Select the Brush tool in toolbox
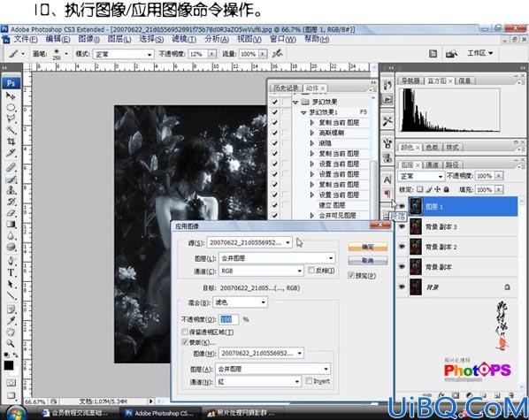 tap(11, 179)
